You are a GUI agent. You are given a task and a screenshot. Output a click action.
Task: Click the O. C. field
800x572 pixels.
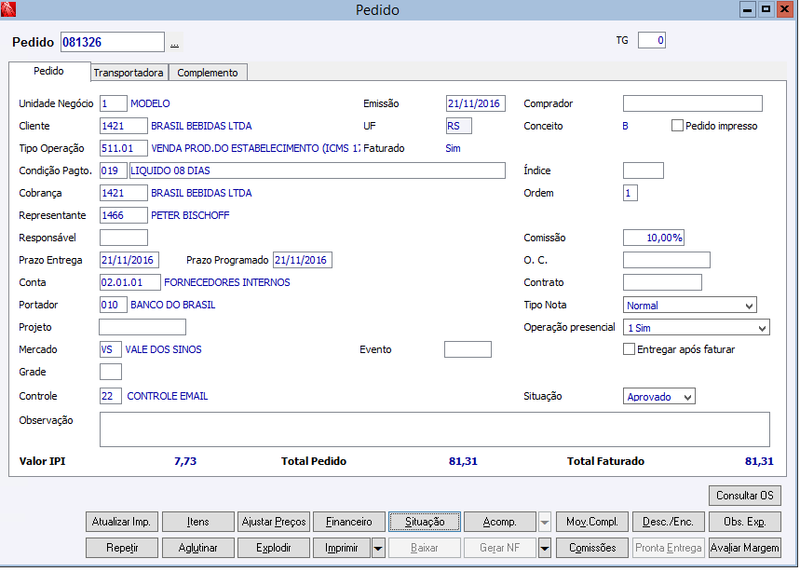click(x=666, y=260)
